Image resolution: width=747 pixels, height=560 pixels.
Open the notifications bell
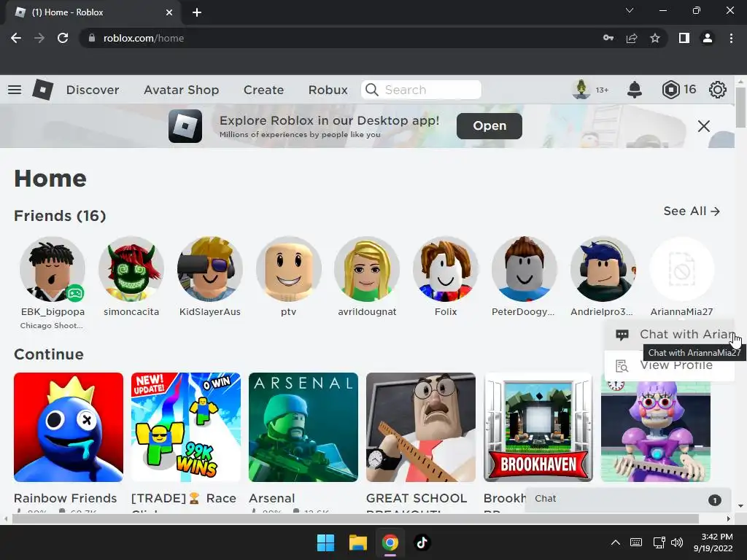(x=634, y=90)
